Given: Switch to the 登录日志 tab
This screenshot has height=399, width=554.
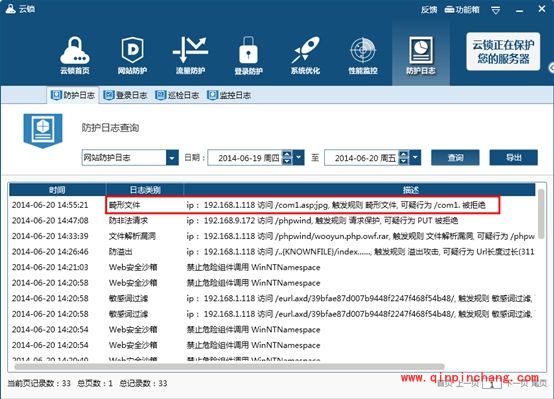Looking at the screenshot, I should (125, 95).
